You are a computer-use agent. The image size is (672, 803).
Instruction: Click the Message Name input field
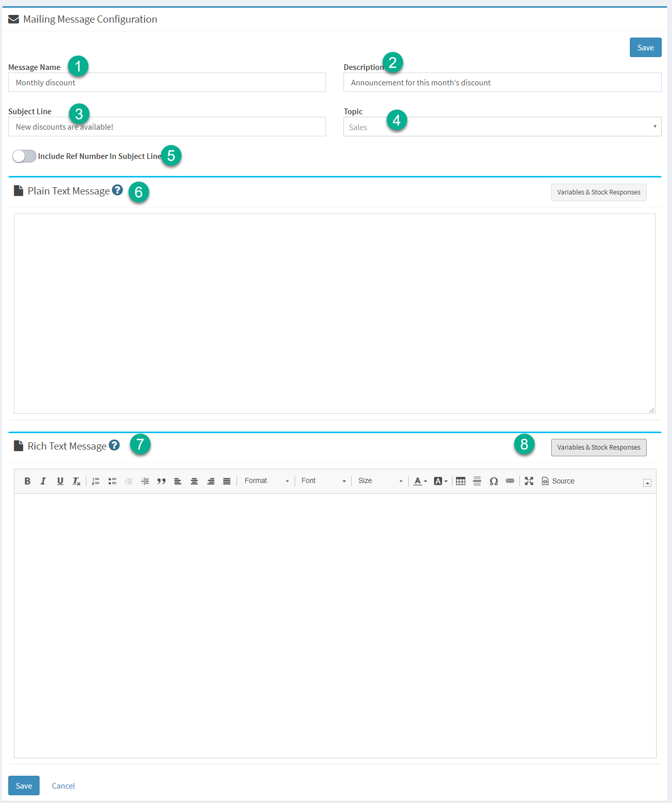tap(167, 82)
